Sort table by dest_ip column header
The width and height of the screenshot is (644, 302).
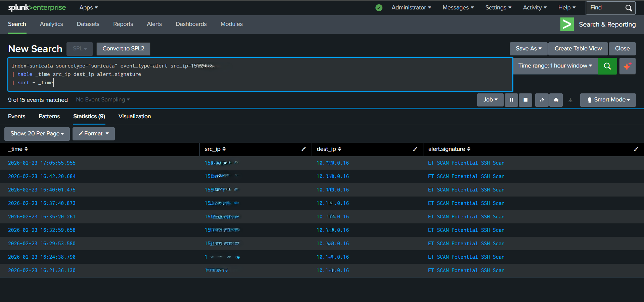(329, 149)
